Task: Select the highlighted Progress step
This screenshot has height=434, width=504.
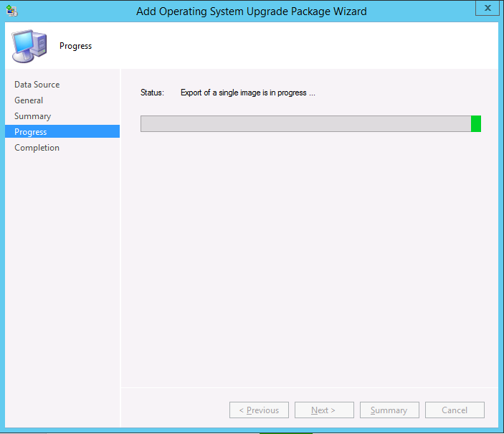Action: (62, 131)
